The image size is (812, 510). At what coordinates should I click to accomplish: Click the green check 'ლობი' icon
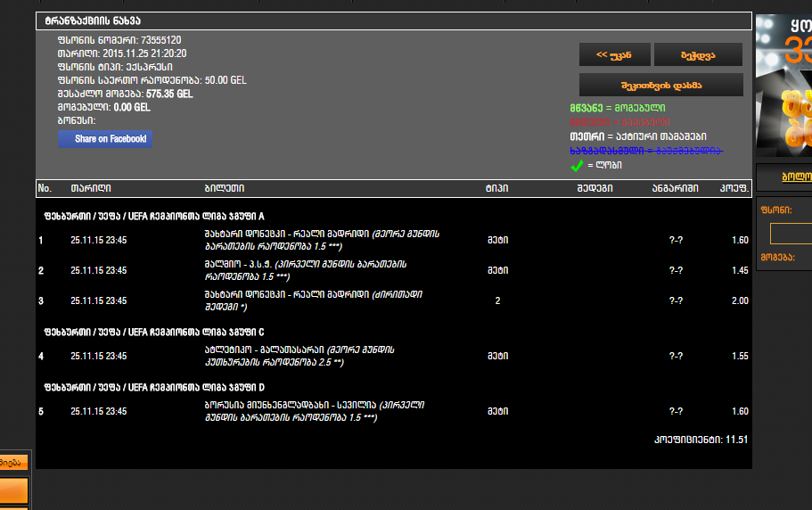pos(577,166)
